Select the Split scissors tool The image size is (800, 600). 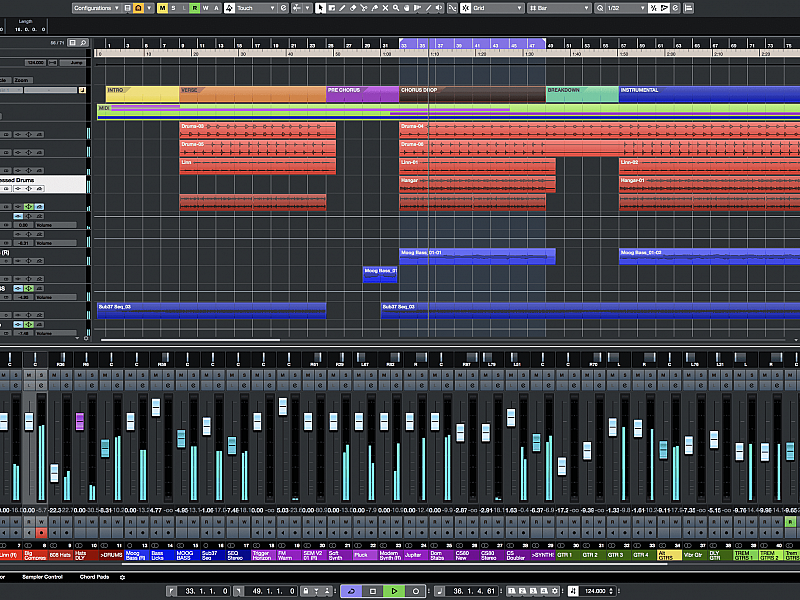(364, 8)
